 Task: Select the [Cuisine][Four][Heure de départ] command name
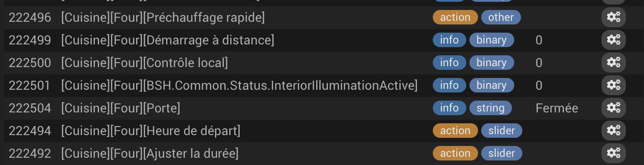click(x=151, y=131)
